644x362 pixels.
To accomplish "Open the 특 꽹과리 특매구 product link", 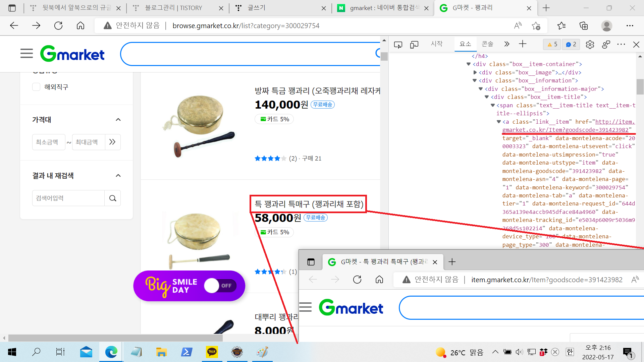I will coord(309,204).
